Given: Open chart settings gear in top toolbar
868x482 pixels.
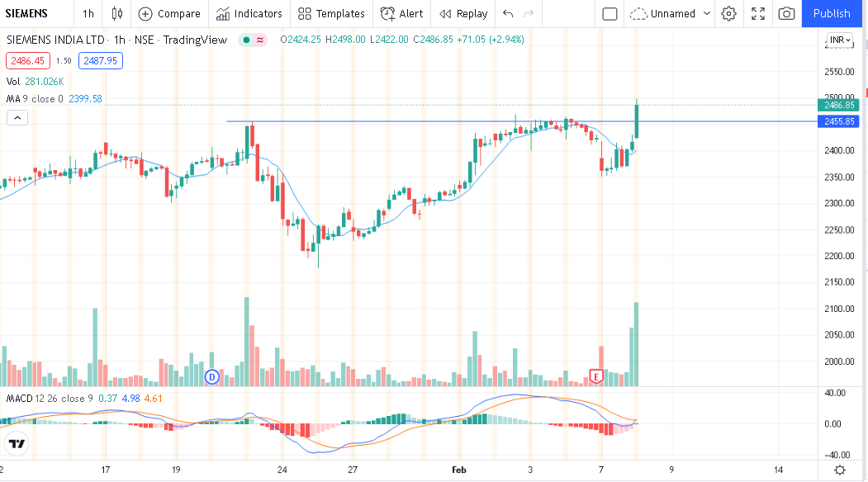Looking at the screenshot, I should pos(729,13).
